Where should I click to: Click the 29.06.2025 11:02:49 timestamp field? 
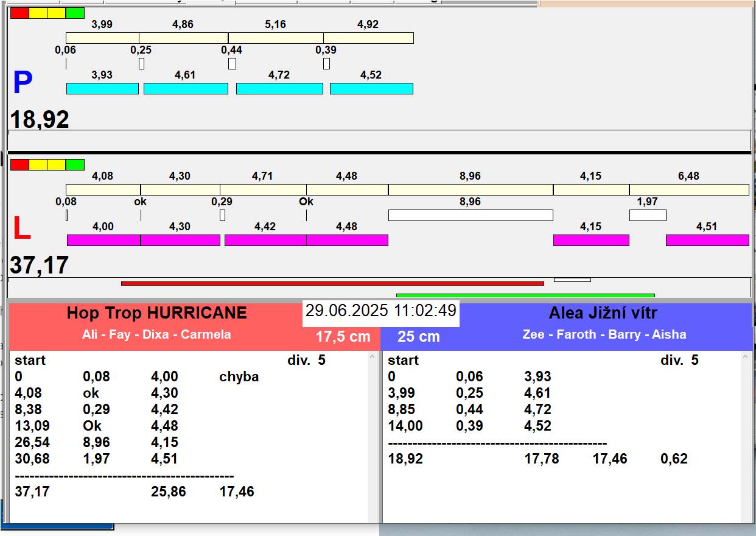coord(380,311)
